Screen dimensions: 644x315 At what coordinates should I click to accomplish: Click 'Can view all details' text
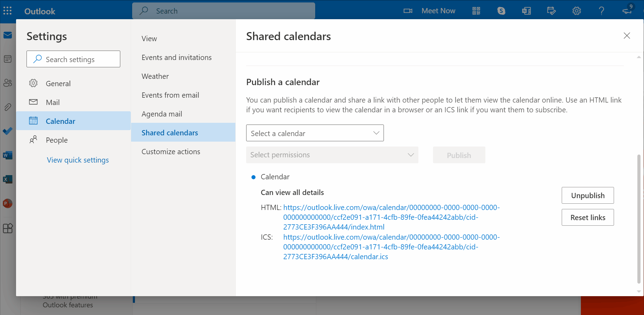(x=292, y=192)
